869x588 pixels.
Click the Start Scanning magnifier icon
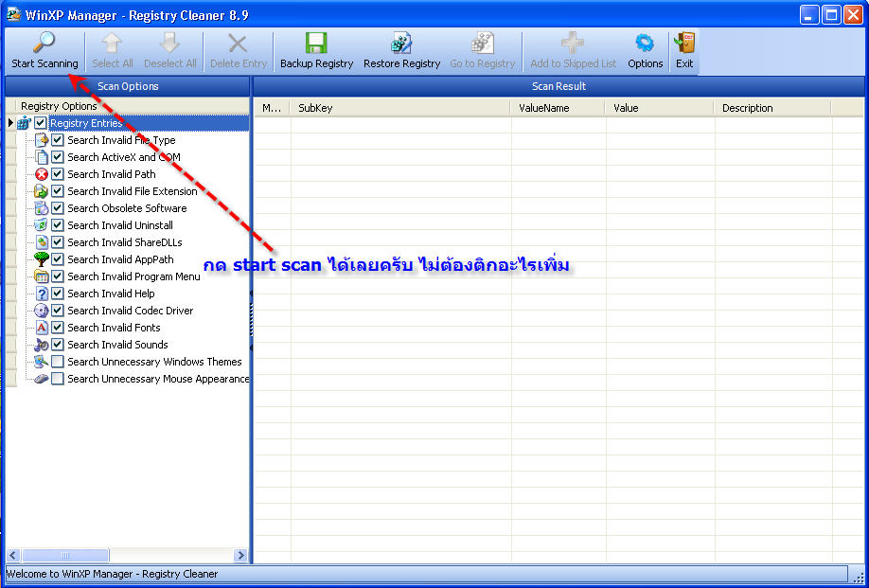pos(44,42)
